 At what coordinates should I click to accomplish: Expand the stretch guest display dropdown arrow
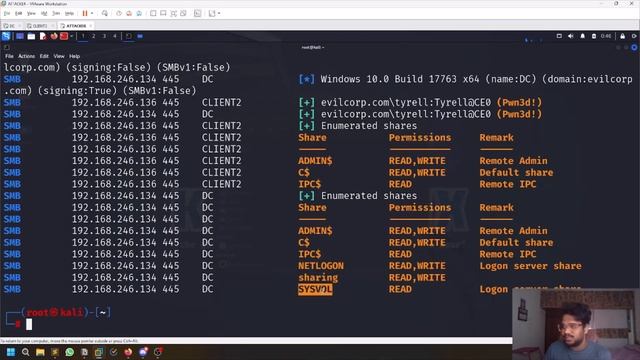pos(219,13)
